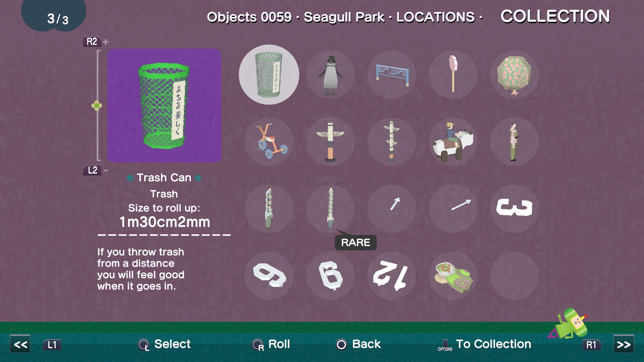Screen dimensions: 644x362
Task: Switch to the COLLECTION tab
Action: (x=555, y=16)
